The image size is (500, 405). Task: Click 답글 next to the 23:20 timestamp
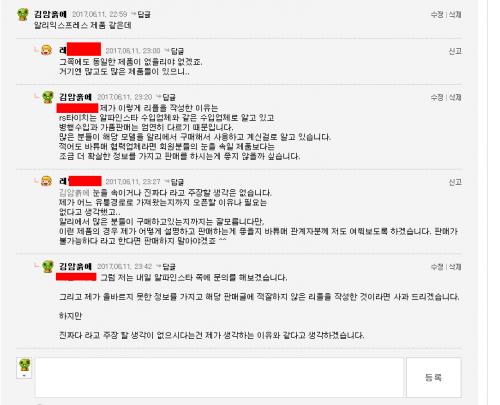169,97
